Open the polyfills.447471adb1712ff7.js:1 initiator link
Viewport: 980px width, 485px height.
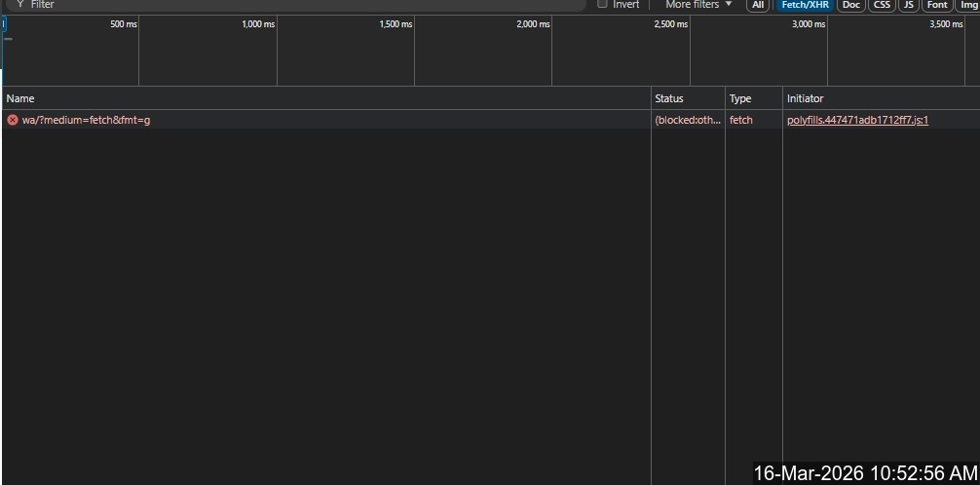(x=857, y=120)
